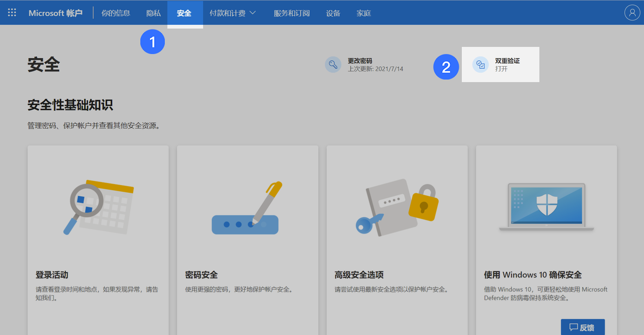The height and width of the screenshot is (335, 644).
Task: Click the sign-in activity calendar illustration
Action: (x=98, y=207)
